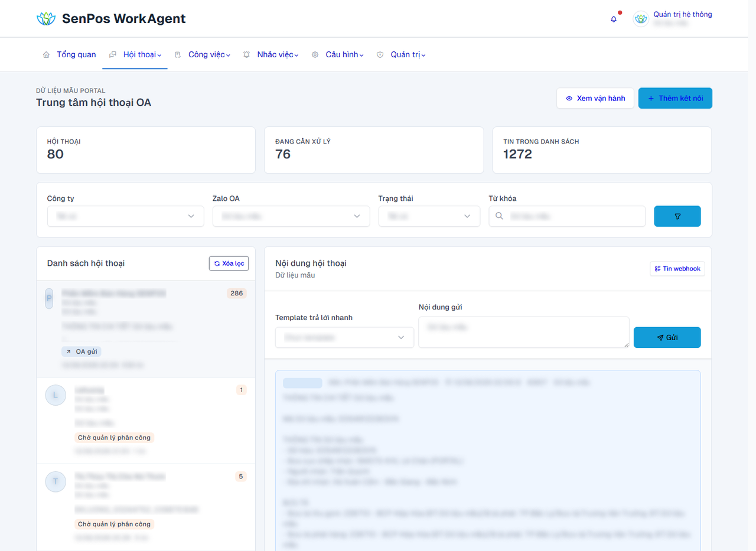Click the SenPos lotus logo icon

pos(45,19)
